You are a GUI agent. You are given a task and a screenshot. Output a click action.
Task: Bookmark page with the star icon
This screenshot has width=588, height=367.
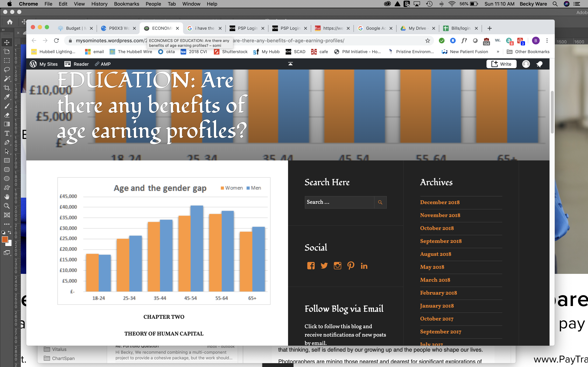pyautogui.click(x=428, y=41)
